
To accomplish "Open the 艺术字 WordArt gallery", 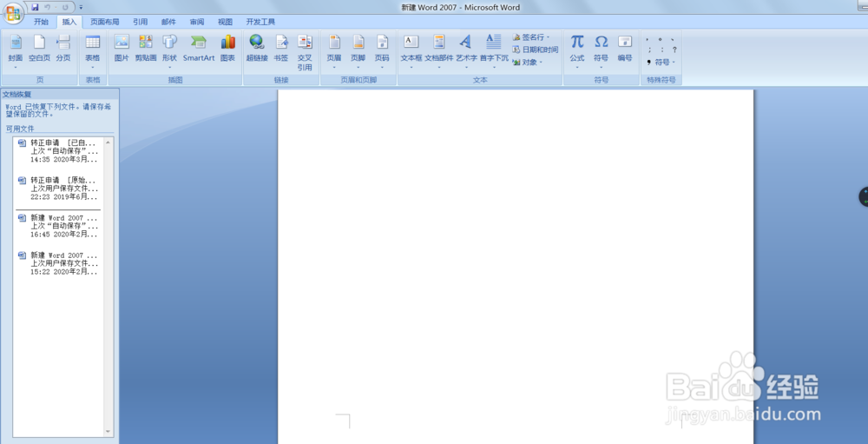I will pyautogui.click(x=466, y=51).
